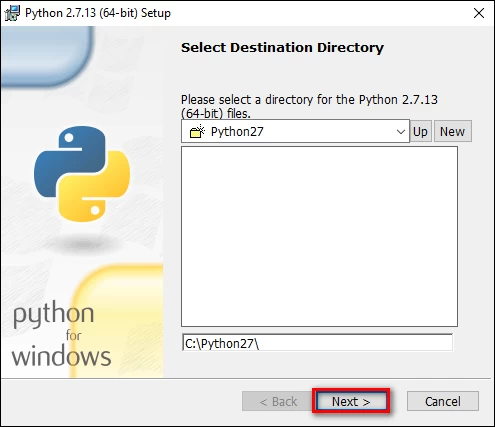Create a new folder with New
The height and width of the screenshot is (427, 495).
point(452,131)
